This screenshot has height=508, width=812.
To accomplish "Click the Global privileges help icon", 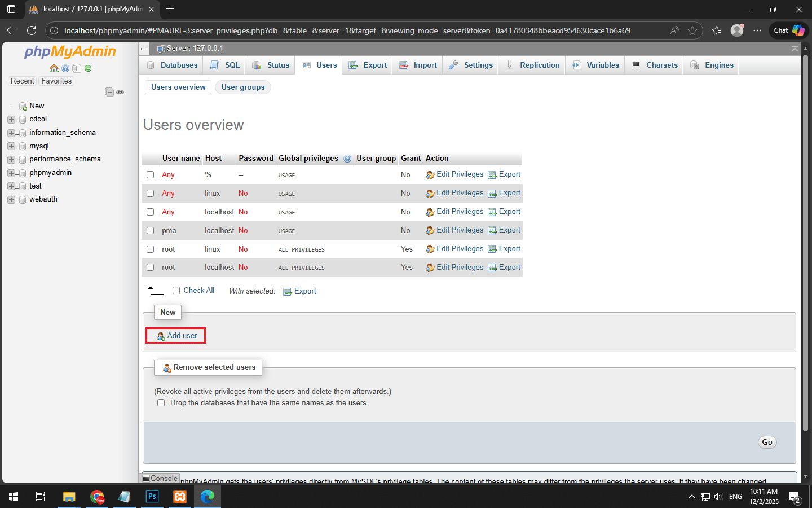I will coord(347,159).
